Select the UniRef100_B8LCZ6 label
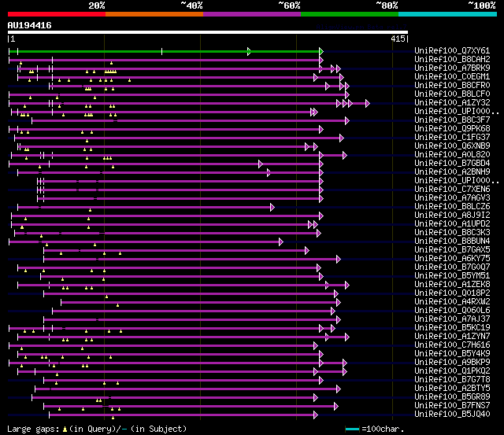 (x=452, y=206)
